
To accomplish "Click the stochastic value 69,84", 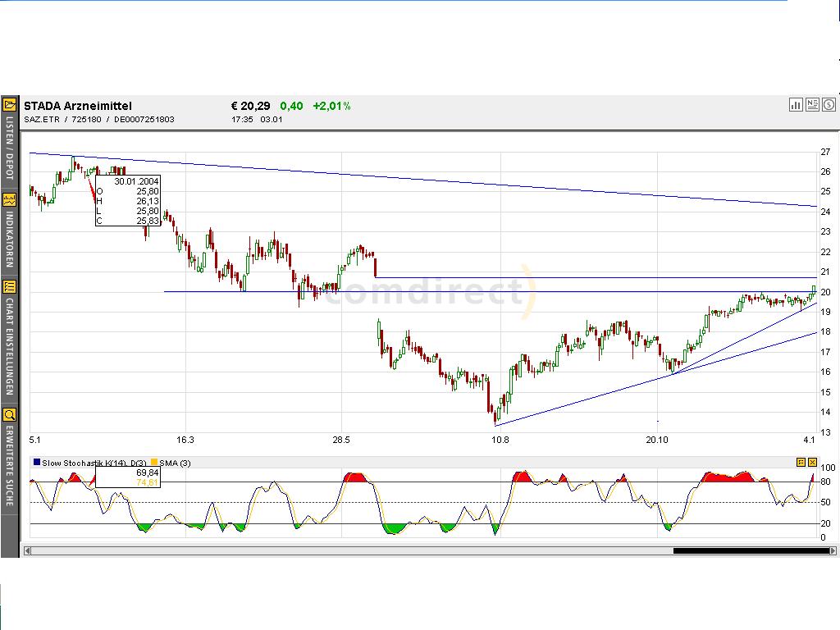I will 148,472.
